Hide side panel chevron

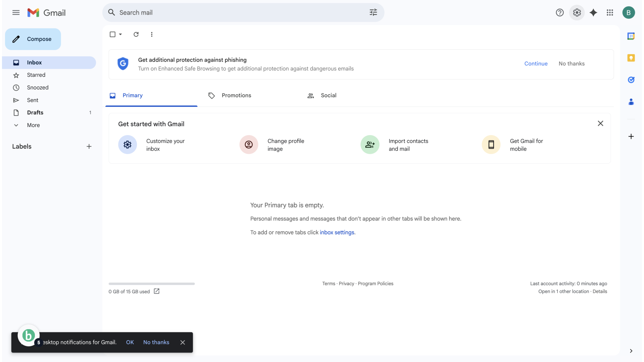pos(631,351)
